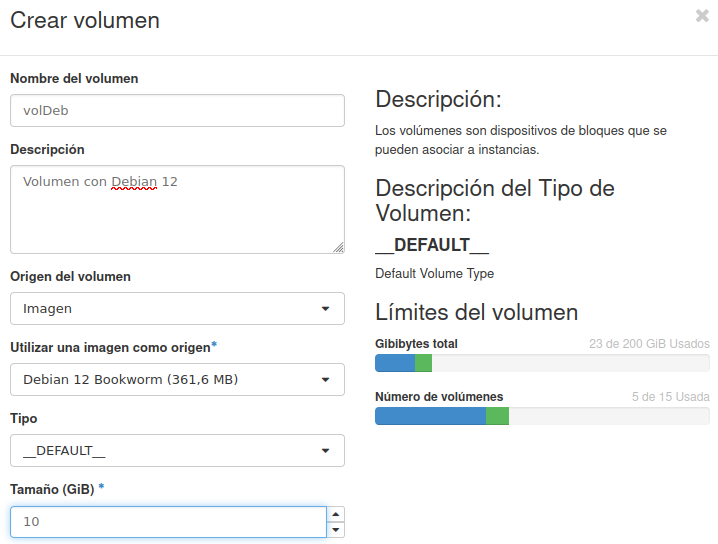Open the Tipo __DEFAULT__ dropdown
The image size is (718, 544).
point(177,451)
